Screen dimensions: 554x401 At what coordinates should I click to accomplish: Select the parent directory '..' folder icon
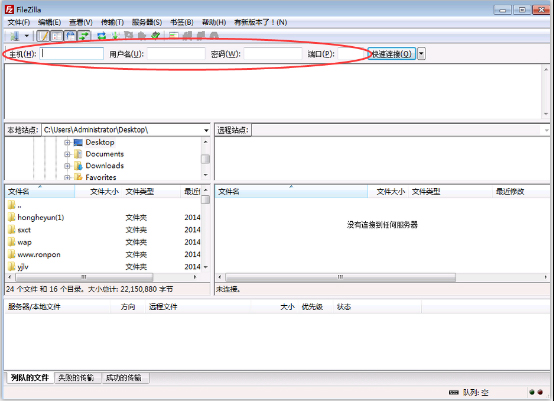tap(12, 205)
